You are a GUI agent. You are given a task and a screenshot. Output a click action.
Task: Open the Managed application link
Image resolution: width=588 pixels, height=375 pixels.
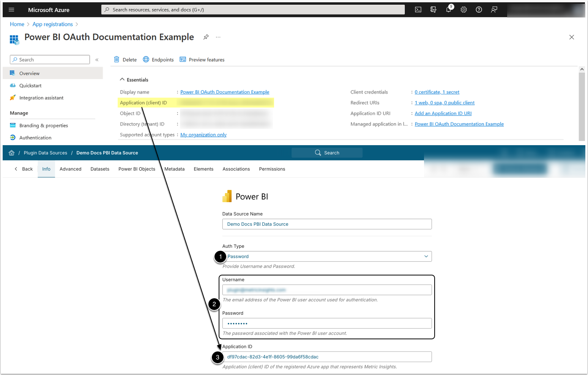coord(459,124)
